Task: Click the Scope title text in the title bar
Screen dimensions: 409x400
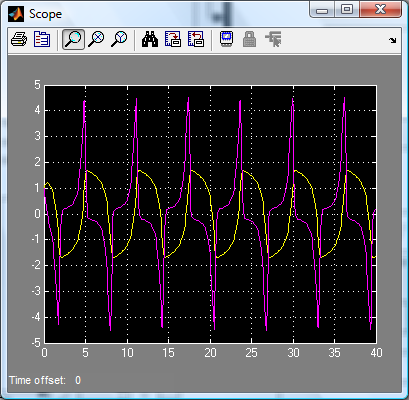Action: [x=45, y=14]
